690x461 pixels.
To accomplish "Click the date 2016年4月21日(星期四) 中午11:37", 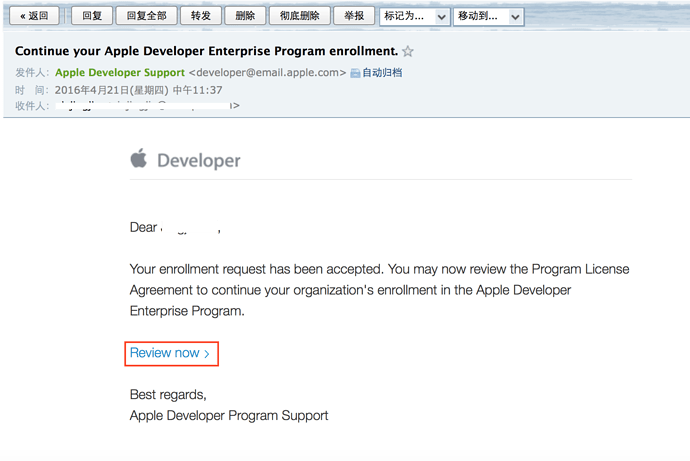I will pyautogui.click(x=138, y=90).
